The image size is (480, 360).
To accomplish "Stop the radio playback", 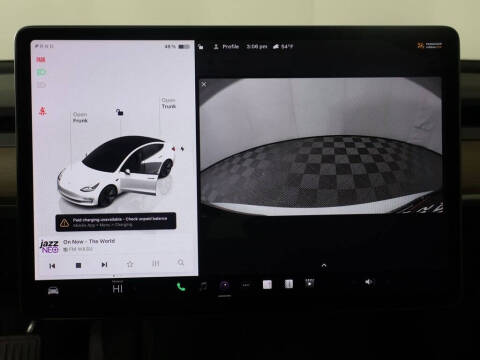I will tap(78, 265).
